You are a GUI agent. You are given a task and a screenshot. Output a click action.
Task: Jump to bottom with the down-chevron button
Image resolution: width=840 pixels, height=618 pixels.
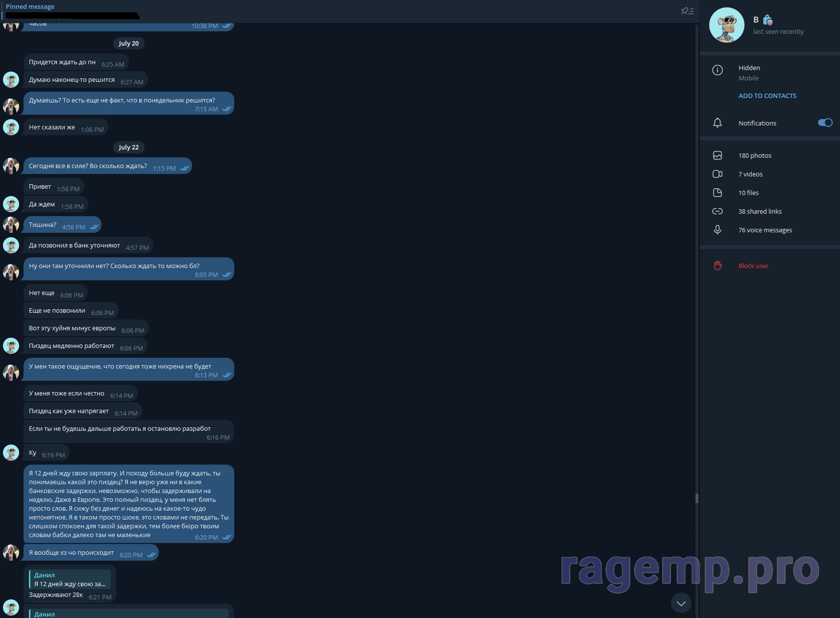[681, 603]
